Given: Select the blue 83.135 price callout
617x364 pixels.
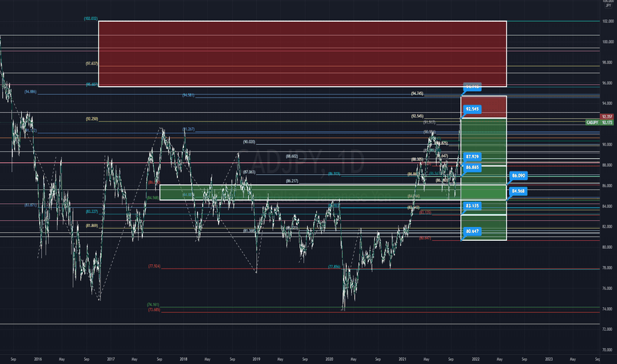Looking at the screenshot, I should (x=472, y=206).
